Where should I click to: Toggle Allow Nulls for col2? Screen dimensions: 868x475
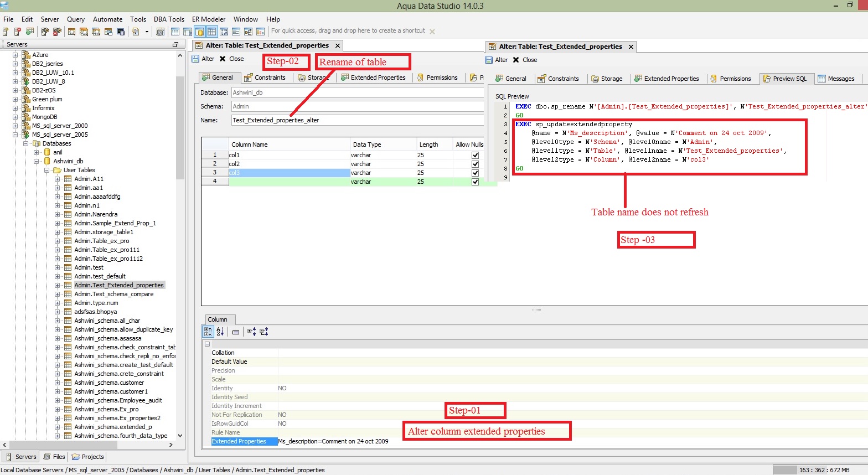pyautogui.click(x=475, y=164)
